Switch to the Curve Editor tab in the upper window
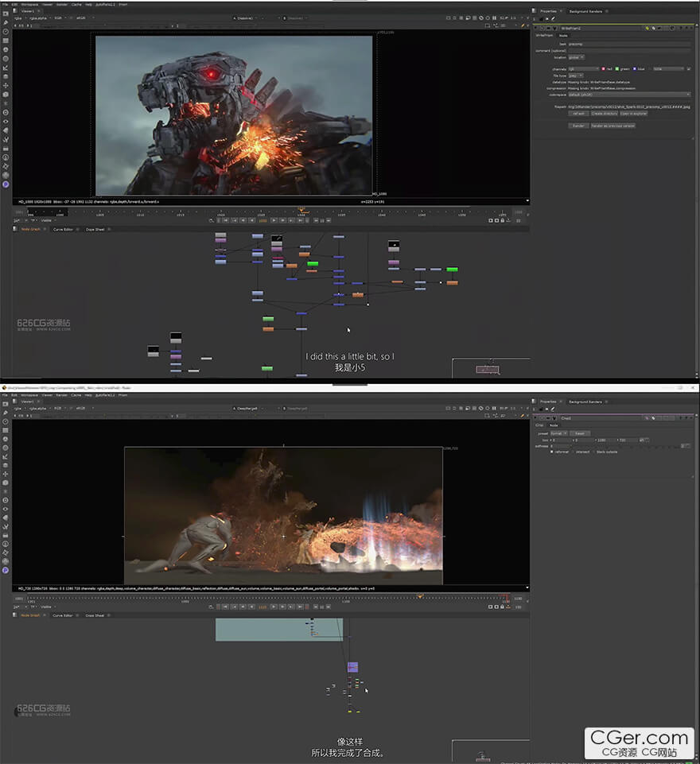 pyautogui.click(x=63, y=229)
